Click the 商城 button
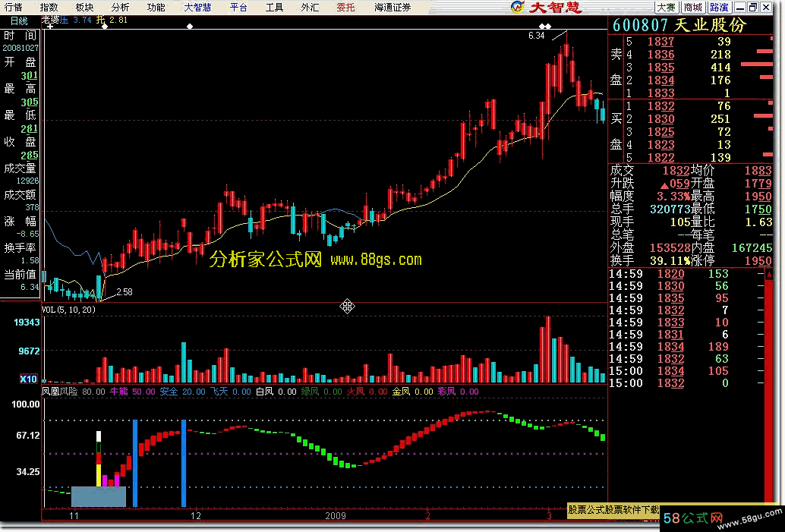This screenshot has width=785, height=532. click(693, 7)
